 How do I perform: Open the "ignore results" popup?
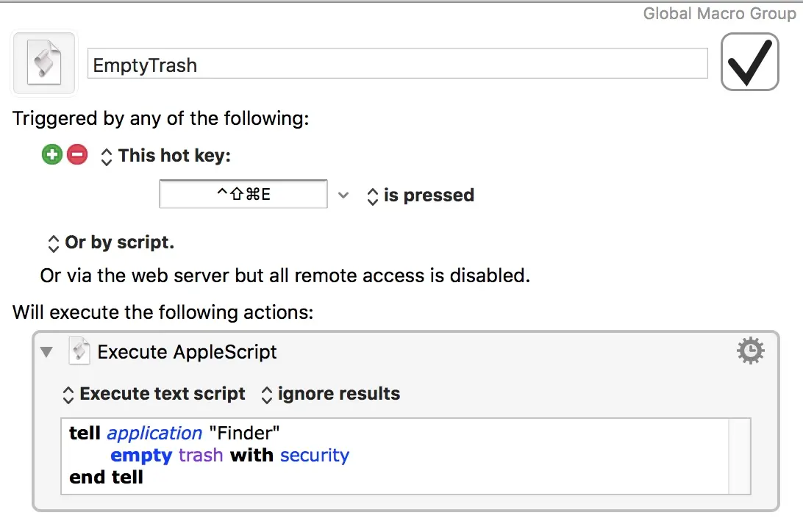pos(331,394)
